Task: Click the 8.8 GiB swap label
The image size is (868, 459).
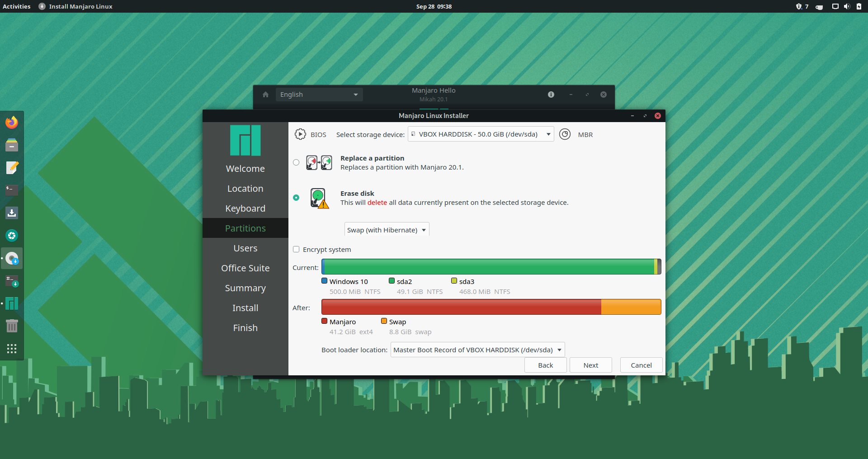Action: [x=410, y=332]
